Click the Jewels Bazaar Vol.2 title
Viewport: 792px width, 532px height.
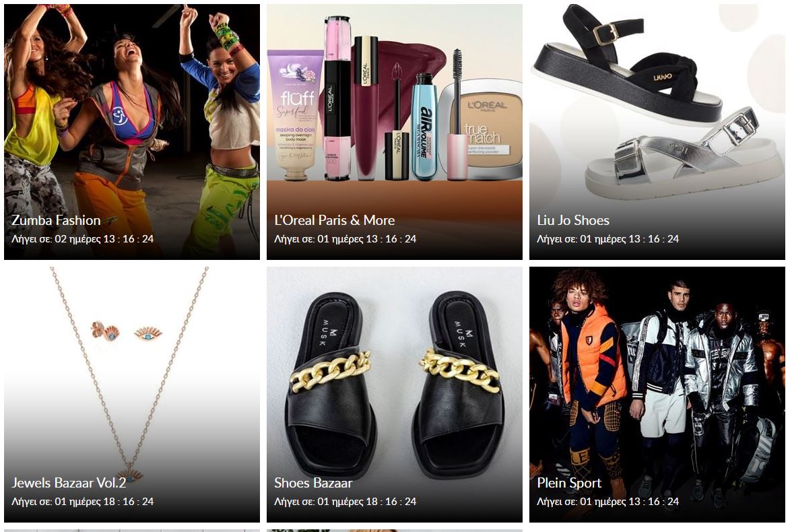tap(69, 483)
